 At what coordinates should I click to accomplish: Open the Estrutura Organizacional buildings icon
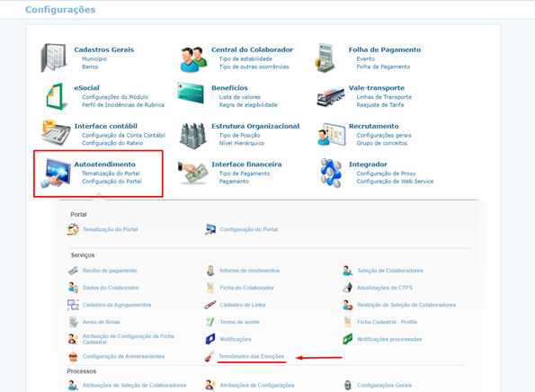[x=193, y=136]
